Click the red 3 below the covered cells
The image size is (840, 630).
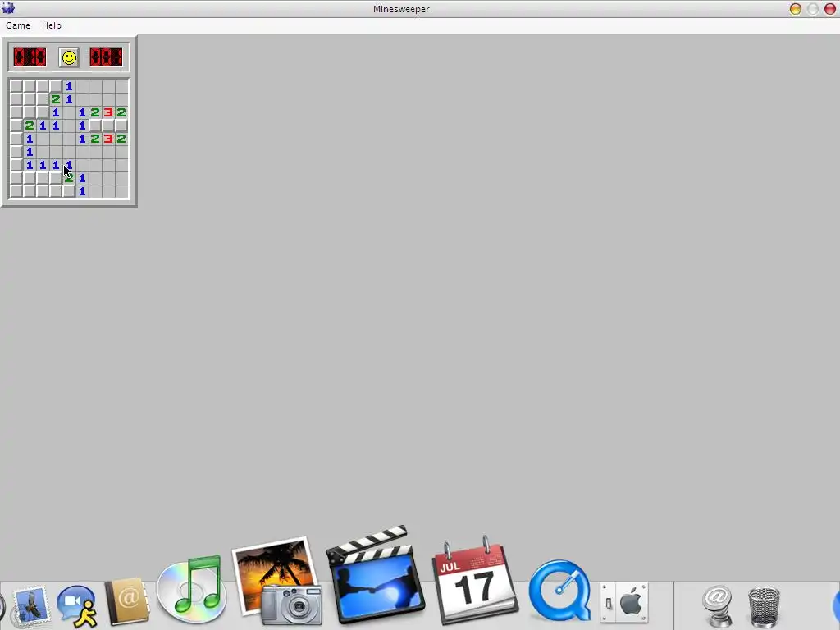point(108,138)
